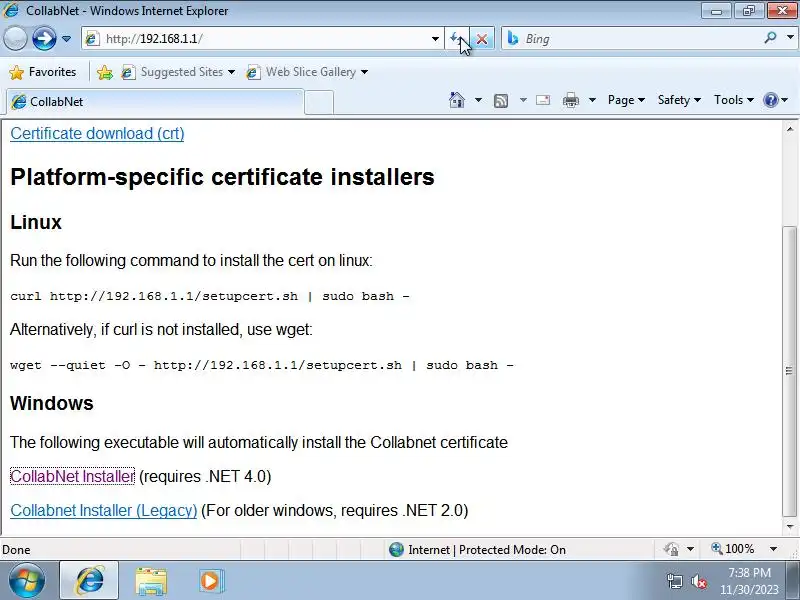Click the privacy/security status bar icon
800x600 pixels.
(x=671, y=549)
